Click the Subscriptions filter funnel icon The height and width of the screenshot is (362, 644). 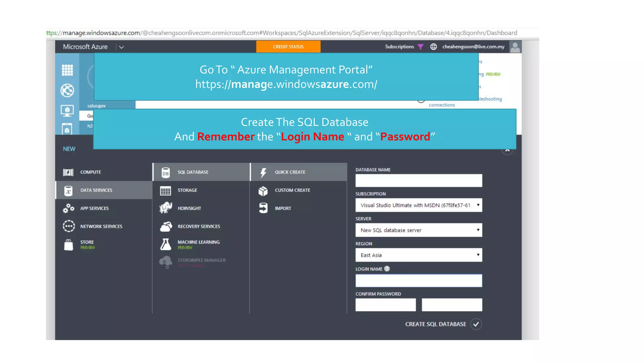coord(420,47)
